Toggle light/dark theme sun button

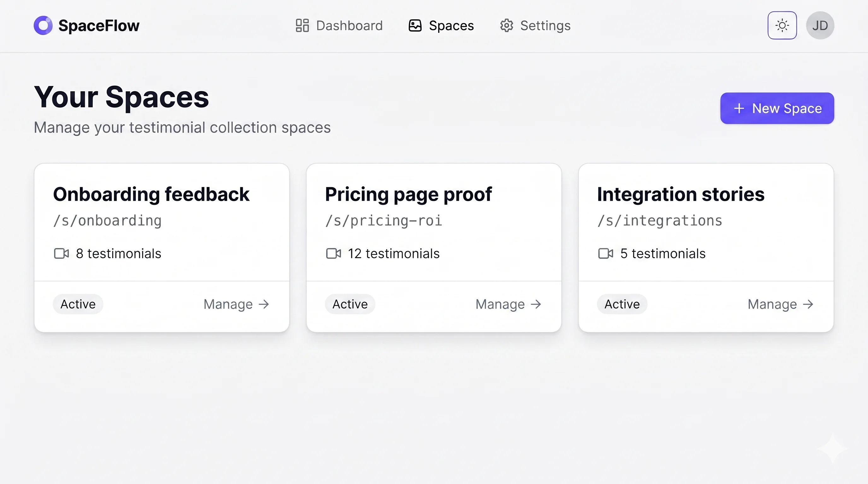[782, 26]
